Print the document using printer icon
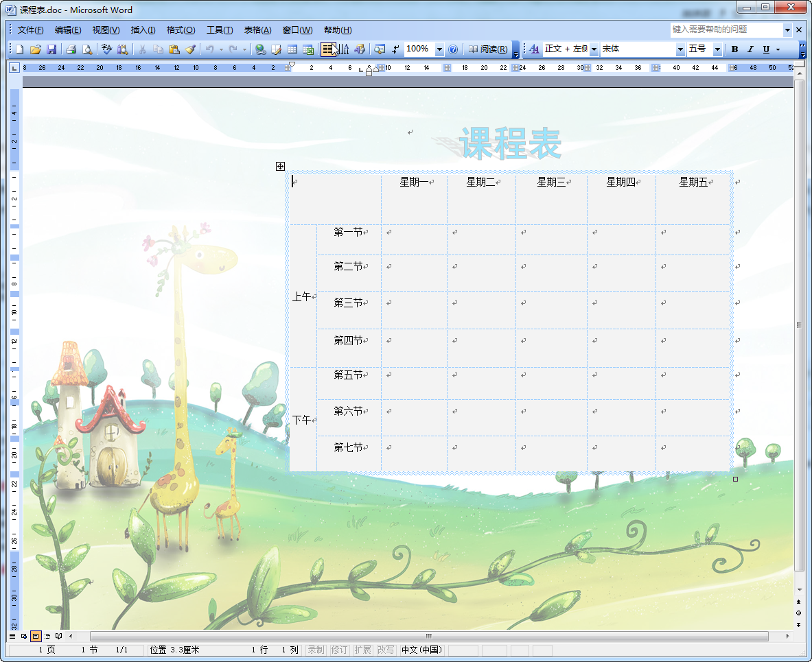The width and height of the screenshot is (812, 662). point(71,49)
